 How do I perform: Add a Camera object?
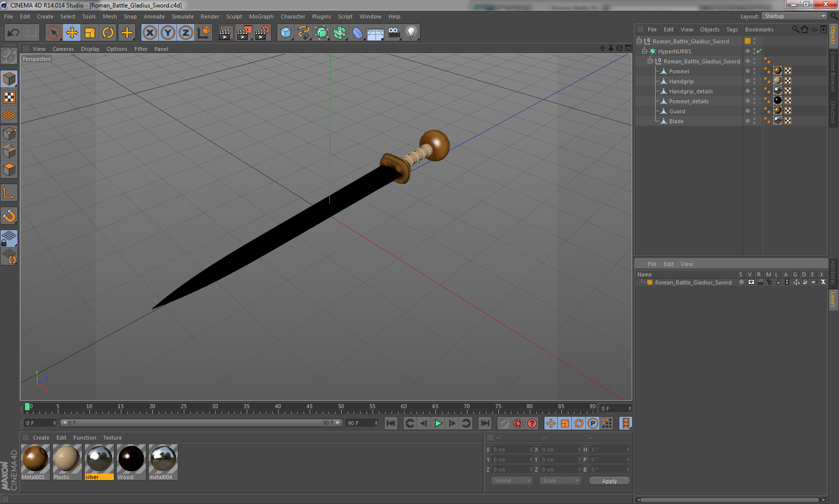[x=394, y=33]
